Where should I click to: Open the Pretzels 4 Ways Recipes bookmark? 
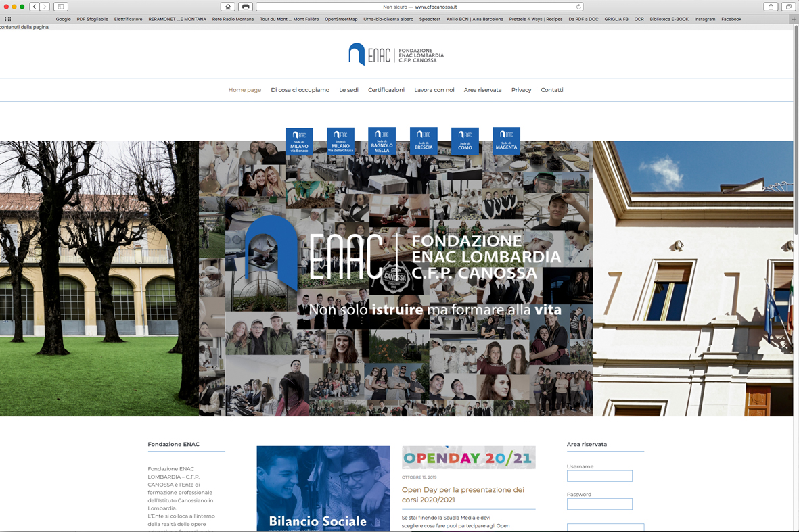pyautogui.click(x=536, y=19)
